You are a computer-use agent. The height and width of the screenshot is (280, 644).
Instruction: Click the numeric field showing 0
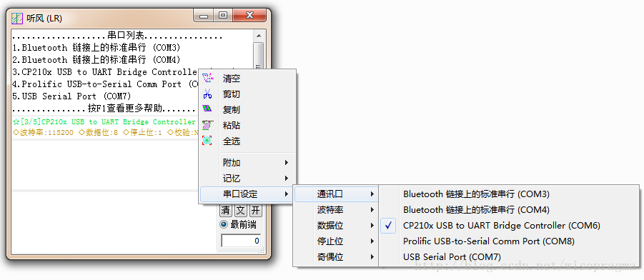pos(241,241)
